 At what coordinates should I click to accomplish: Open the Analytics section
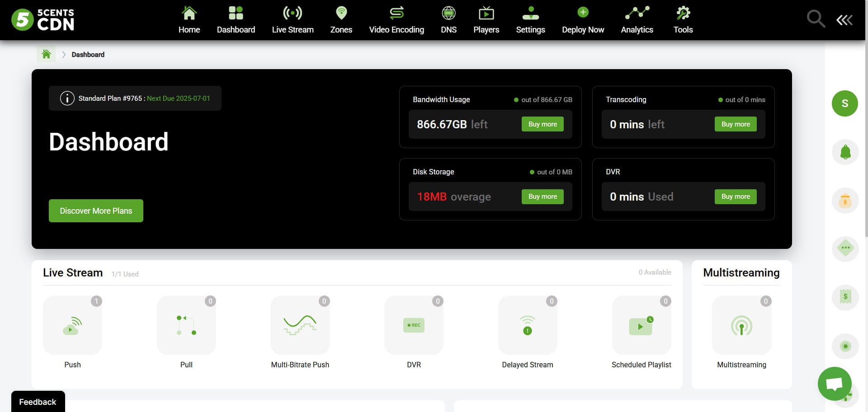point(637,20)
